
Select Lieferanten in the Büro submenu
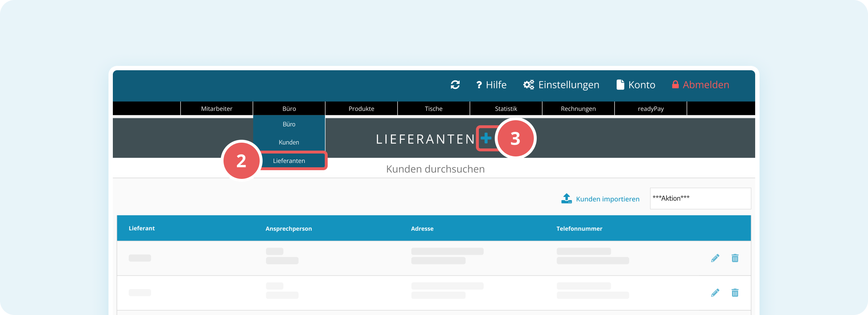tap(289, 161)
